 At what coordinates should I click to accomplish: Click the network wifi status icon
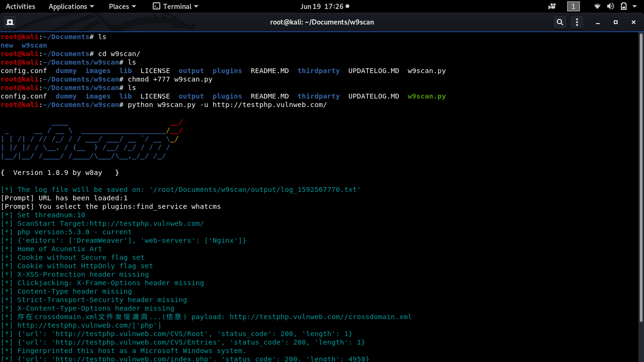[597, 7]
